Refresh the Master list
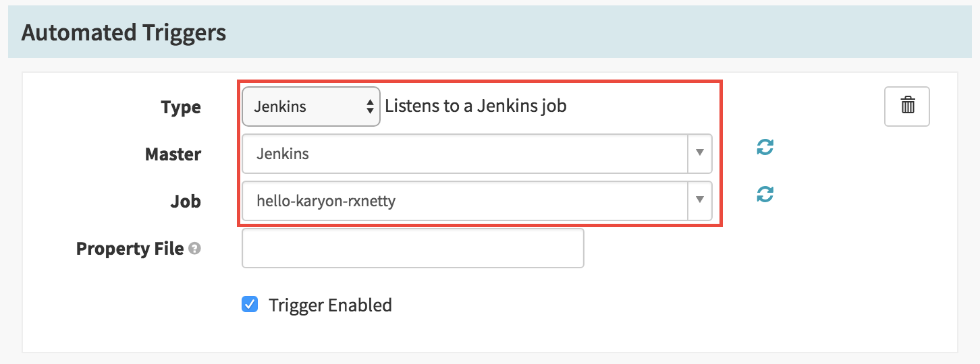Viewport: 980px width, 364px height. tap(765, 148)
